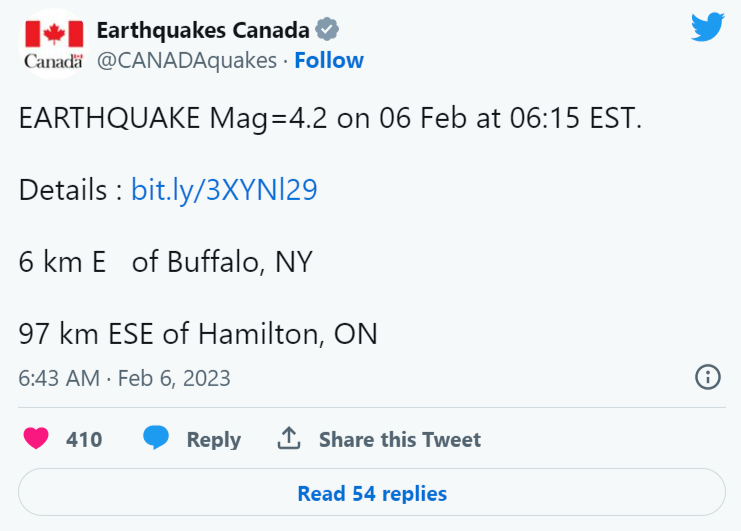Click the share upload arrow icon
Viewport: 741px width, 531px height.
(289, 438)
